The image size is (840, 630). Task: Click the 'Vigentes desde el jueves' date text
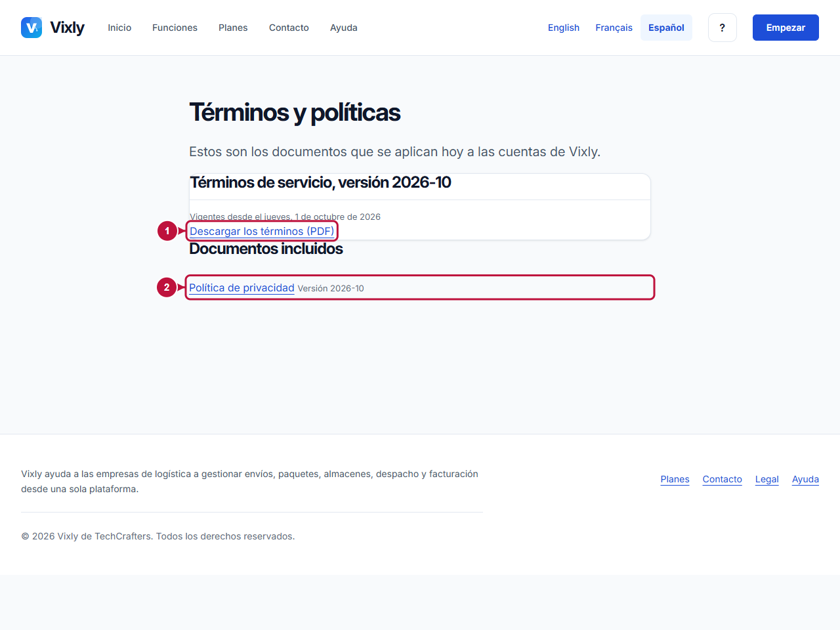click(285, 217)
